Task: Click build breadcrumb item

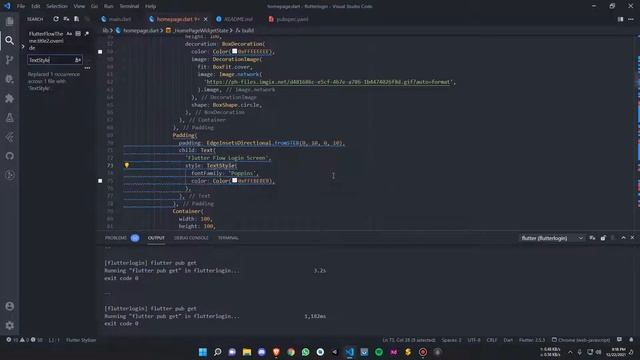Action: tap(247, 30)
